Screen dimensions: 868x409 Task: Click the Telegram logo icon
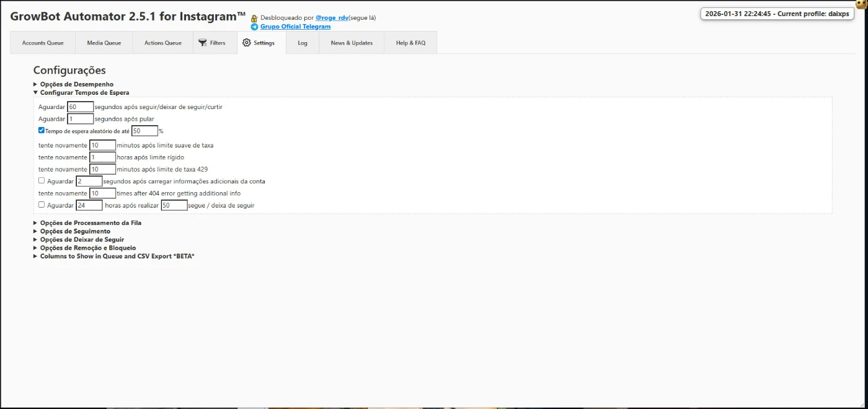(x=254, y=27)
